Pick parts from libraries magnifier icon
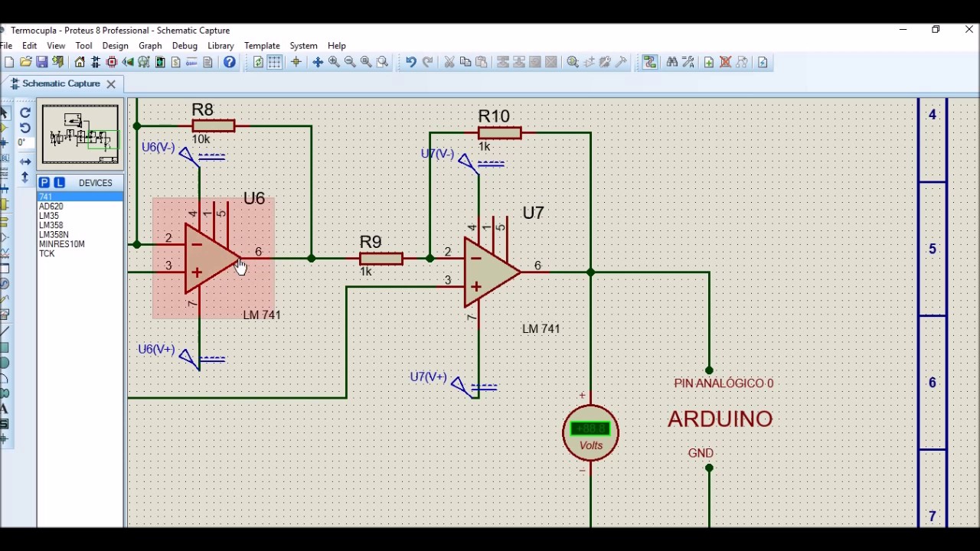980x551 pixels. click(x=573, y=62)
